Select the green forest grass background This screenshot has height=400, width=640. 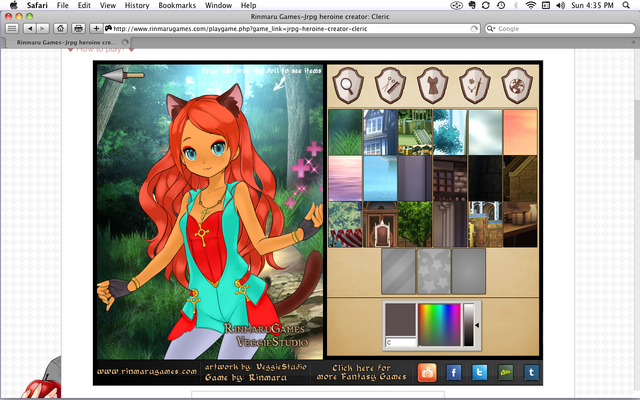(x=345, y=132)
